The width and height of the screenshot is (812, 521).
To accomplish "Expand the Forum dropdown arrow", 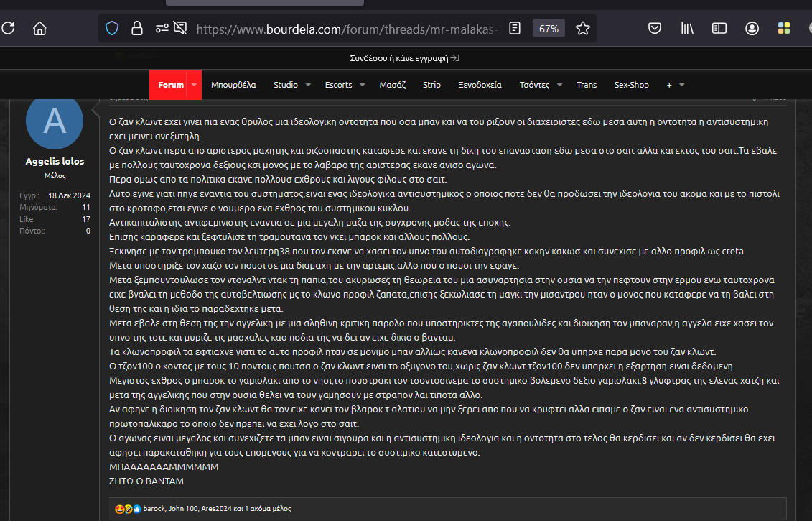I will click(194, 85).
